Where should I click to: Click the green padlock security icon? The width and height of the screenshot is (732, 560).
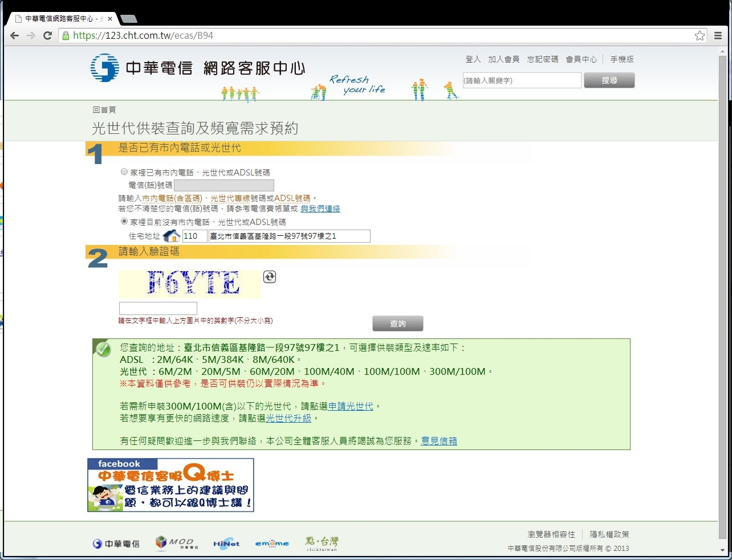tap(66, 35)
